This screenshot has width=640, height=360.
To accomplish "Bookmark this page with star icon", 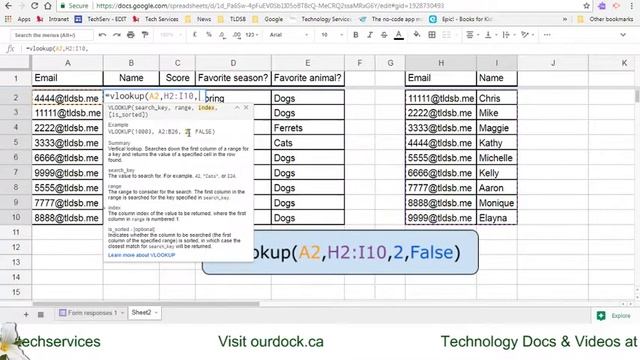I will [587, 6].
